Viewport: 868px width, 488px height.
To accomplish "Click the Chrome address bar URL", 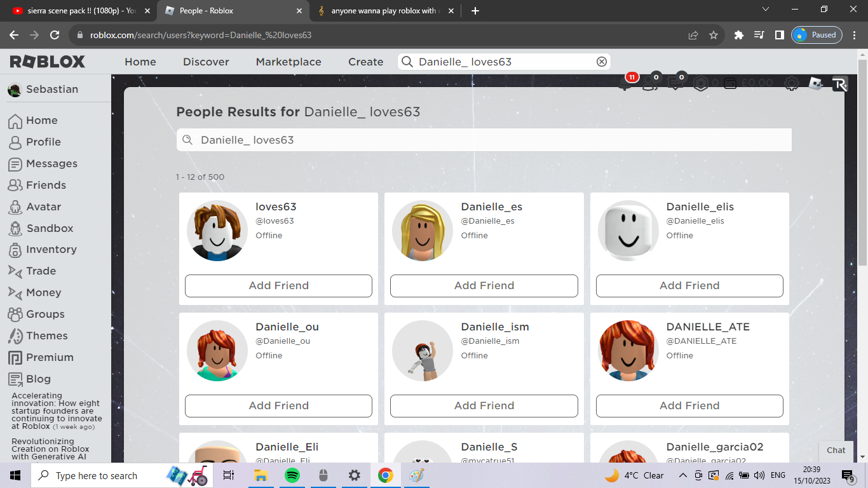I will pos(201,35).
